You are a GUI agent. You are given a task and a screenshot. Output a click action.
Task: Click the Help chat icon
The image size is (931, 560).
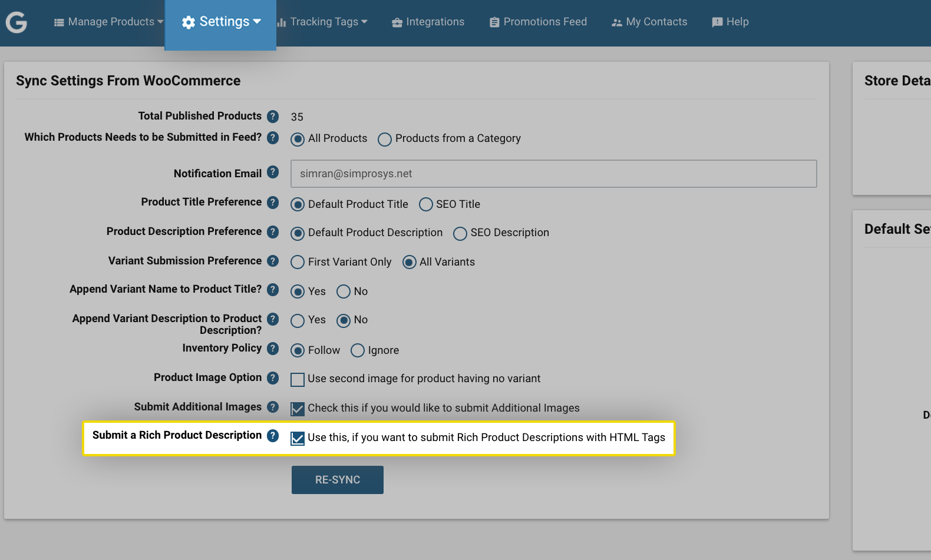click(717, 22)
